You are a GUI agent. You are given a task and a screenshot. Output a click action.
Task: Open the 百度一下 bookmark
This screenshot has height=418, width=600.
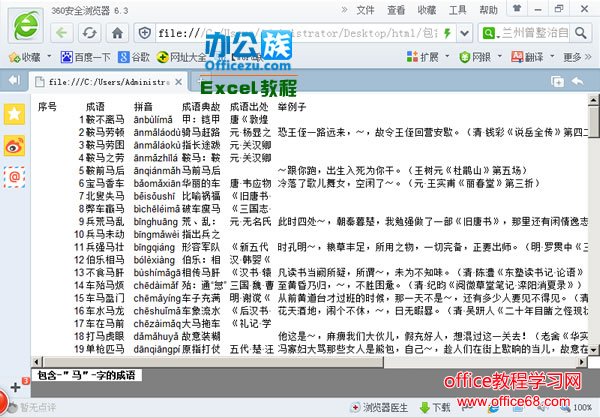coord(85,57)
